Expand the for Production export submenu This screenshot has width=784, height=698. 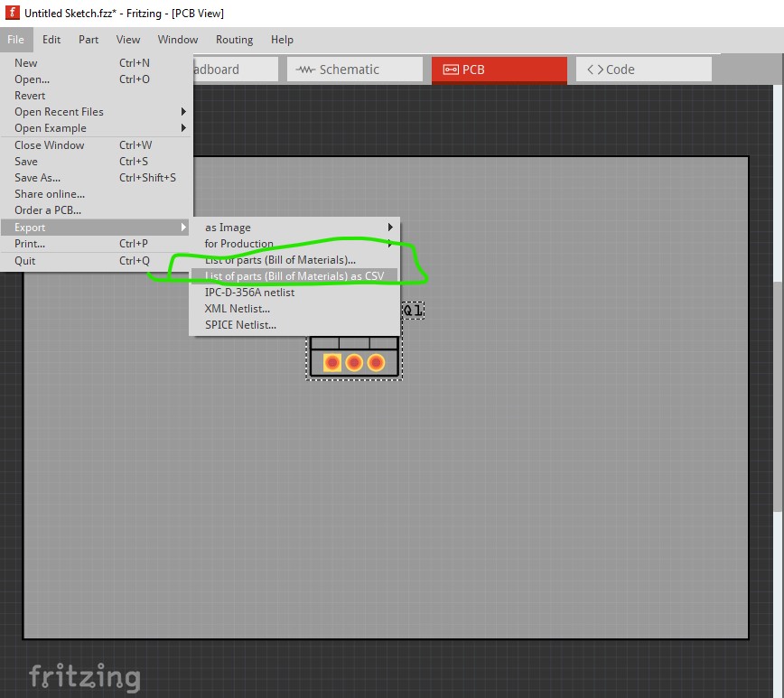coord(294,244)
